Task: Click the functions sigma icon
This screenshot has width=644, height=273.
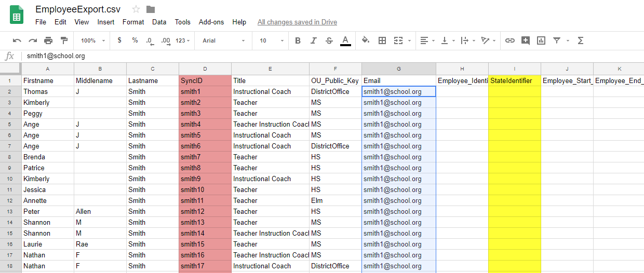Action: [x=581, y=40]
